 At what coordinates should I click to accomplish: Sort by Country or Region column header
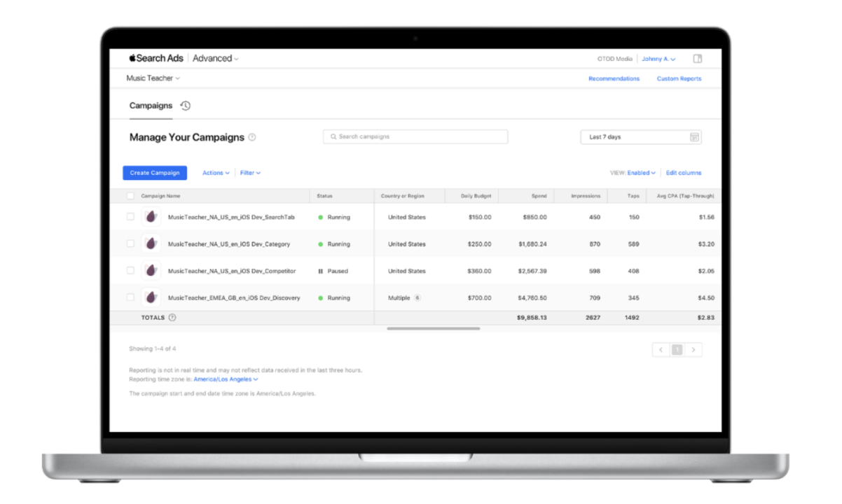point(403,196)
